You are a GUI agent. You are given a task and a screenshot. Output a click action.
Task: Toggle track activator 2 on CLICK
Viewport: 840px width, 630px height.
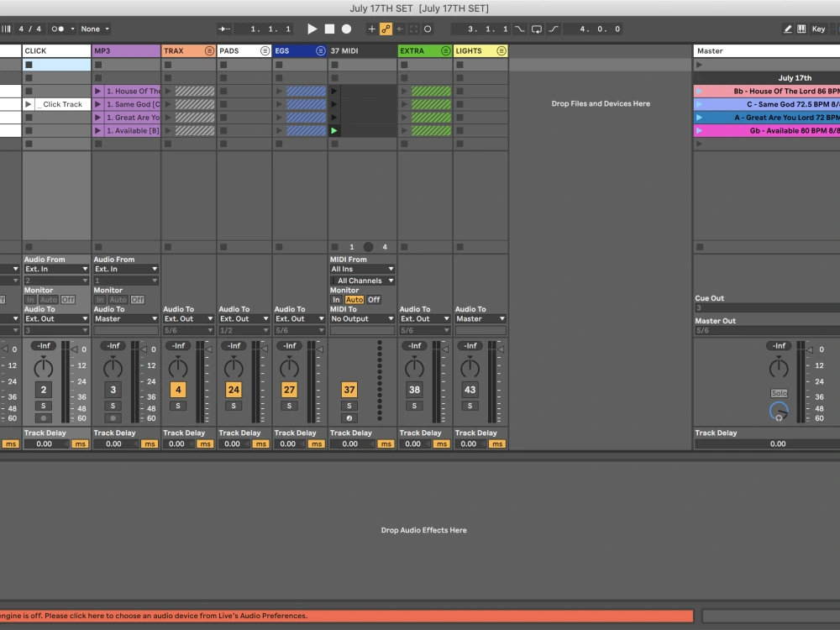pos(44,390)
